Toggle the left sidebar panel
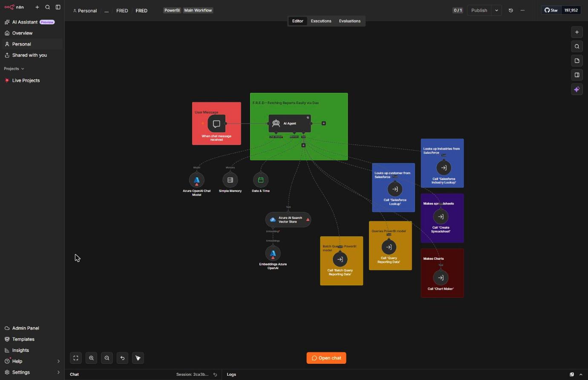Image resolution: width=588 pixels, height=380 pixels. pos(58,7)
